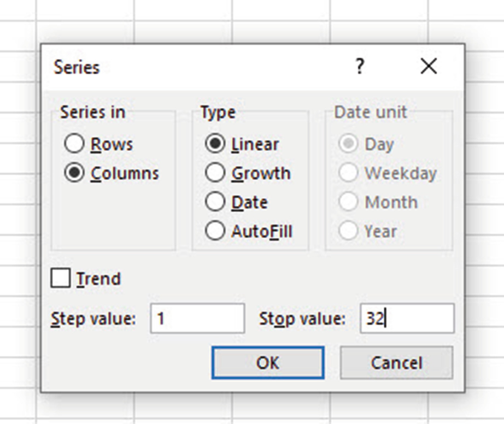Viewport: 504px width, 424px height.
Task: Click inside the Stop value field
Action: point(407,319)
